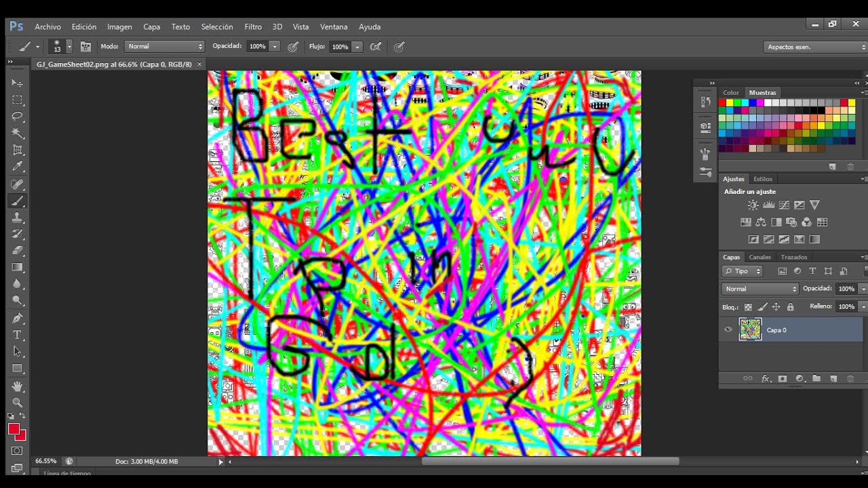
Task: Add a Levels adjustment
Action: coord(768,205)
